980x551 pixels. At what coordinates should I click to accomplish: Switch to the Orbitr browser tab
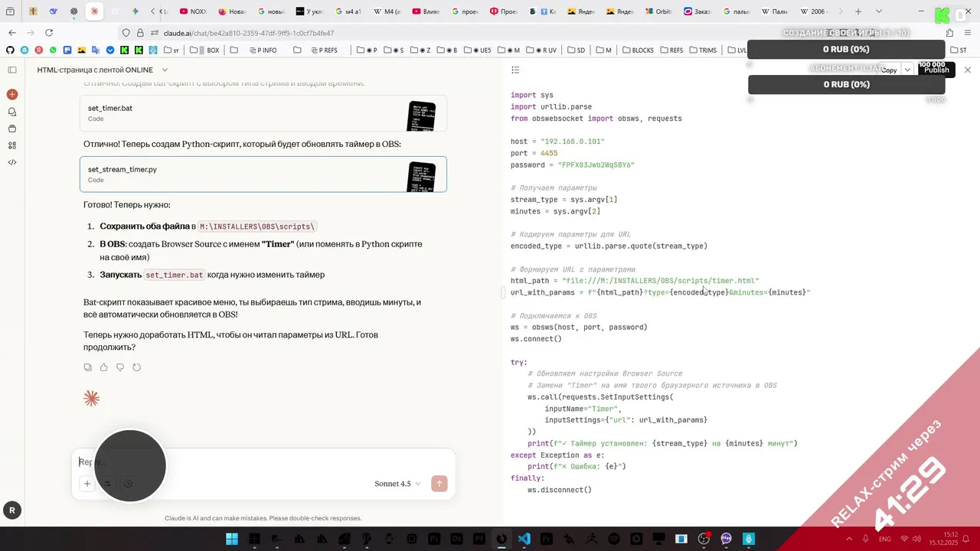pyautogui.click(x=659, y=11)
